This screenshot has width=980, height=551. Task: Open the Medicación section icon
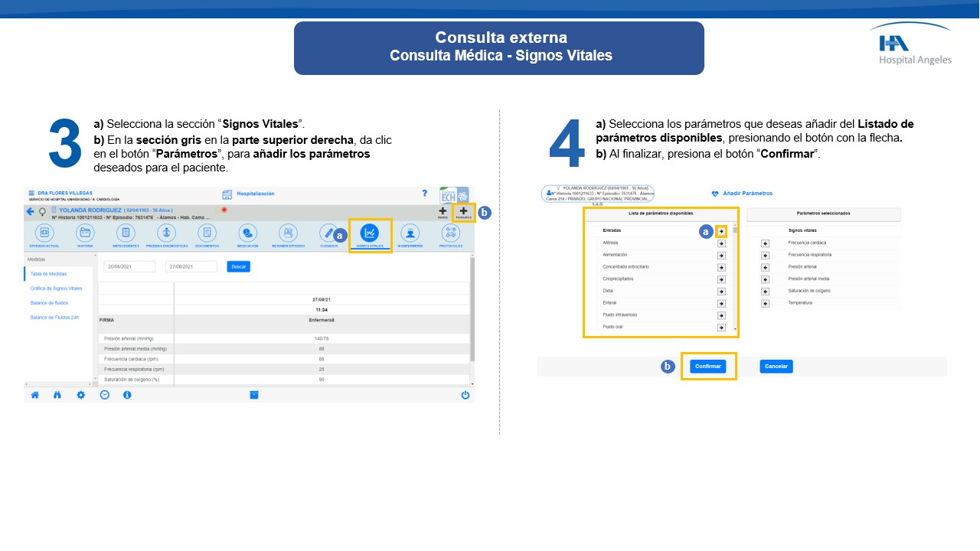point(247,233)
